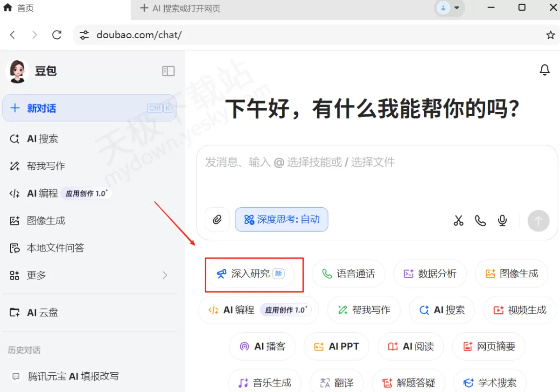Select the 语音通话 skill chip
Screen dimensions: 560x392
click(x=348, y=274)
